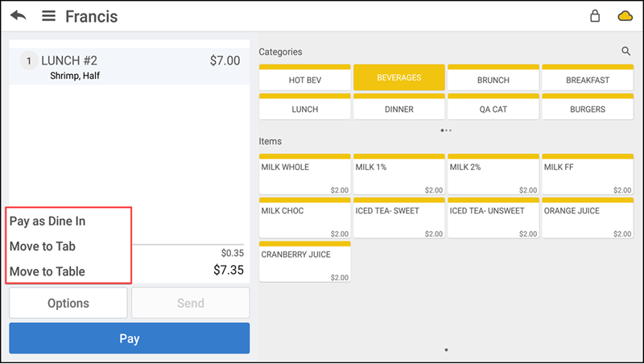The height and width of the screenshot is (364, 644).
Task: Open the hamburger menu next to Francis
Action: point(48,16)
